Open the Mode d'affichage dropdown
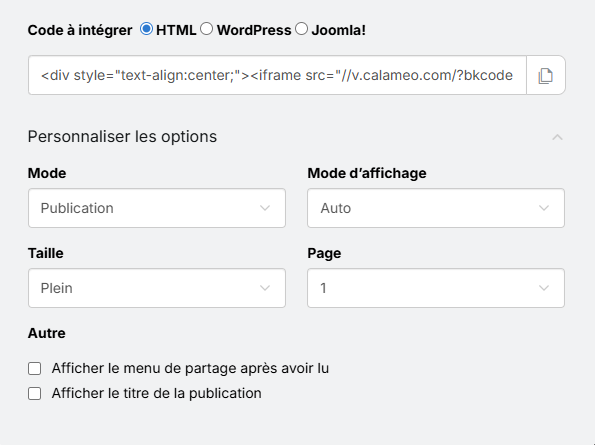This screenshot has width=595, height=445. (x=436, y=208)
